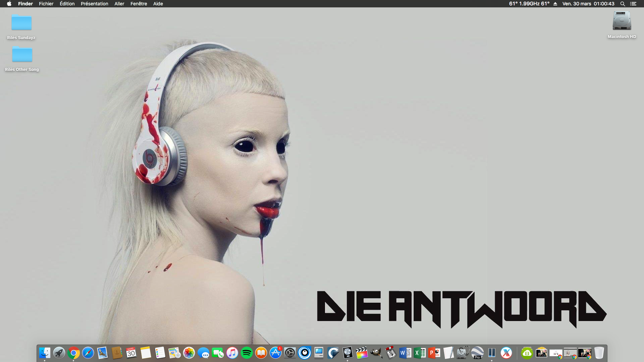Click the temperature and GHz status item

(x=529, y=4)
